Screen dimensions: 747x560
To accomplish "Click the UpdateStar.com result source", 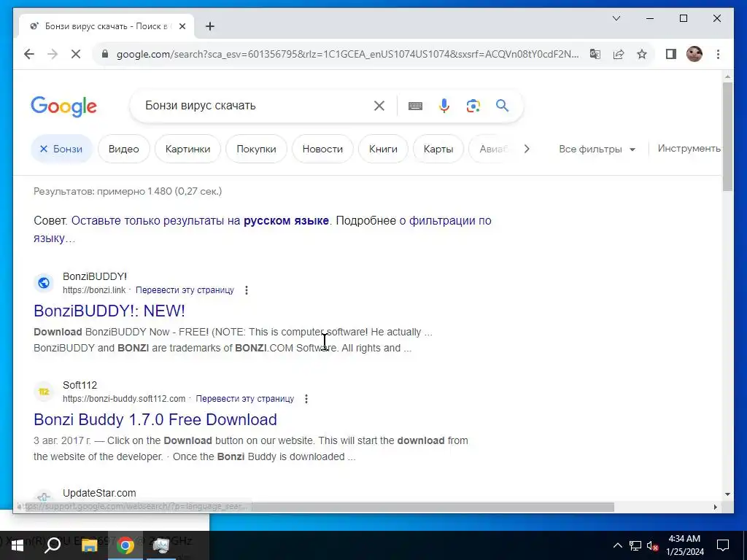I will 99,493.
